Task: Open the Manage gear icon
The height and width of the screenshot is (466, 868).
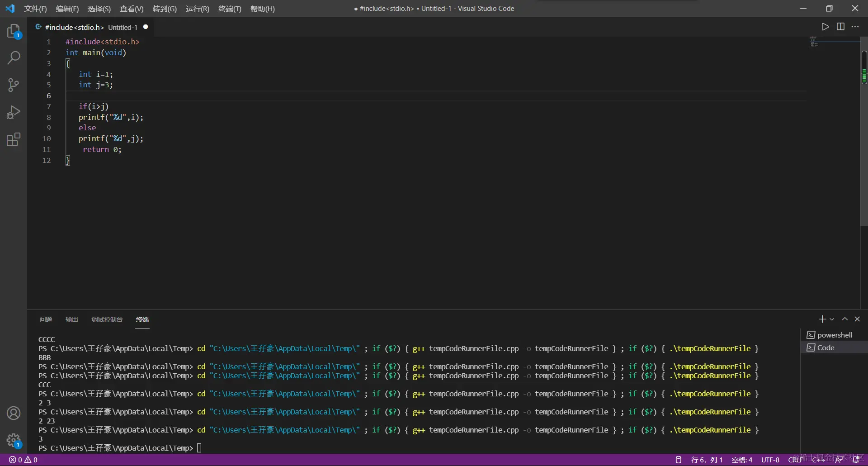Action: 14,440
